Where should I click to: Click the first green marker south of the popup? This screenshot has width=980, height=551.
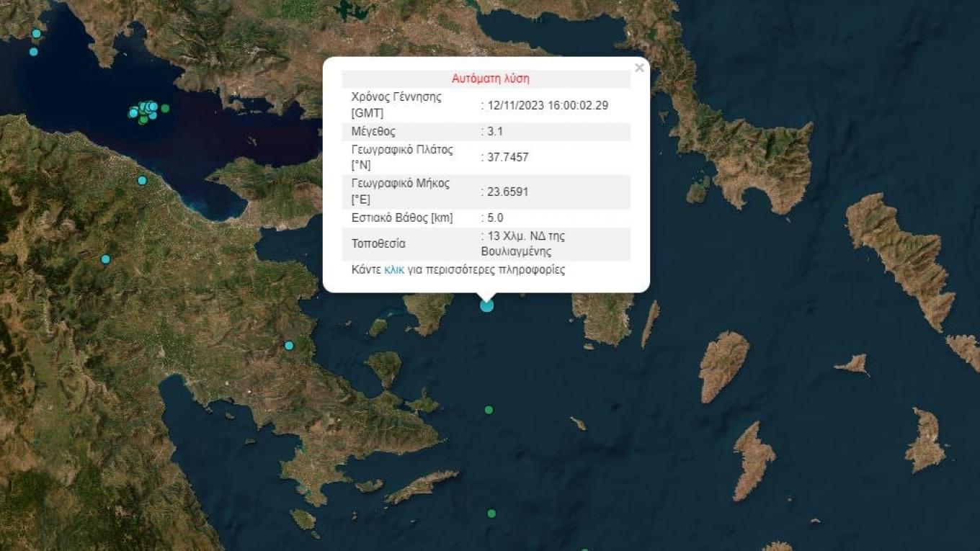(489, 410)
